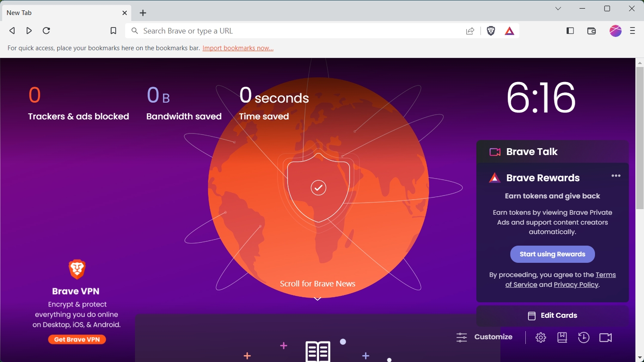This screenshot has width=644, height=362.
Task: Reload the page
Action: tap(46, 30)
